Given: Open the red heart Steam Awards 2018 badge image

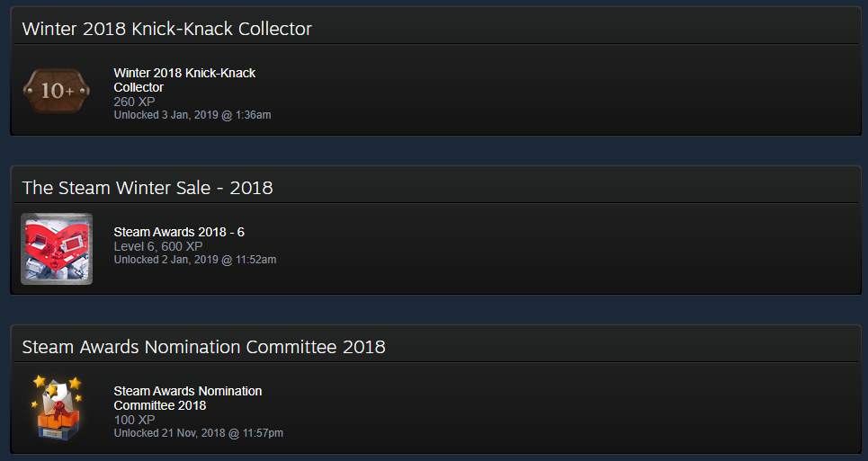Looking at the screenshot, I should [x=57, y=249].
